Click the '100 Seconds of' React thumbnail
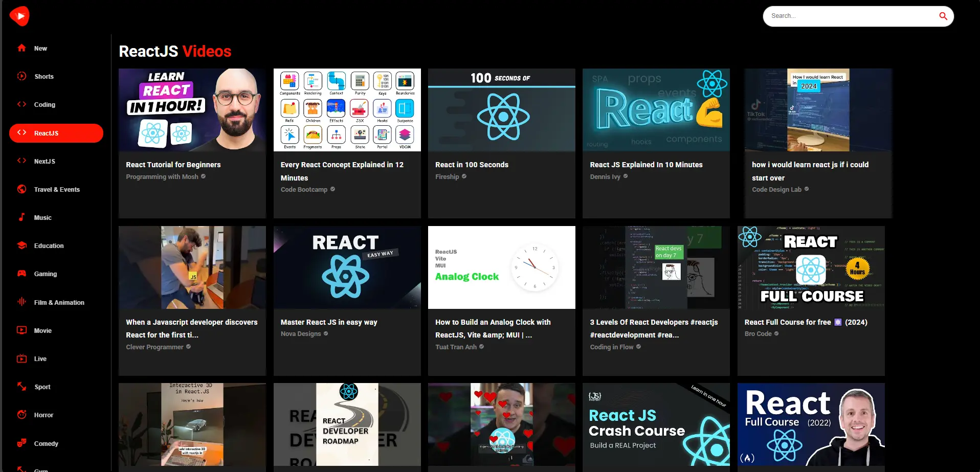 (x=502, y=110)
